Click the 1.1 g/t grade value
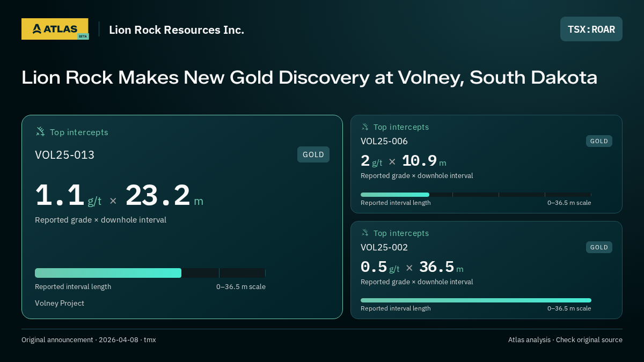This screenshot has width=644, height=362. point(68,195)
